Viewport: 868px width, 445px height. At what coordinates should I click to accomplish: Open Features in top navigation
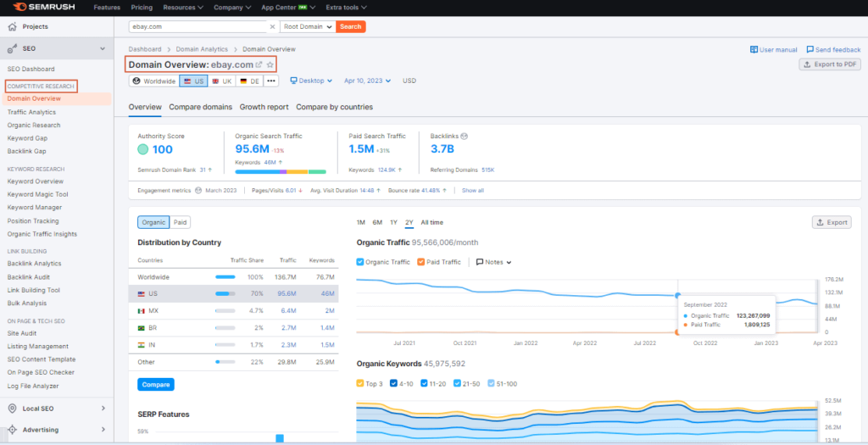pos(107,8)
